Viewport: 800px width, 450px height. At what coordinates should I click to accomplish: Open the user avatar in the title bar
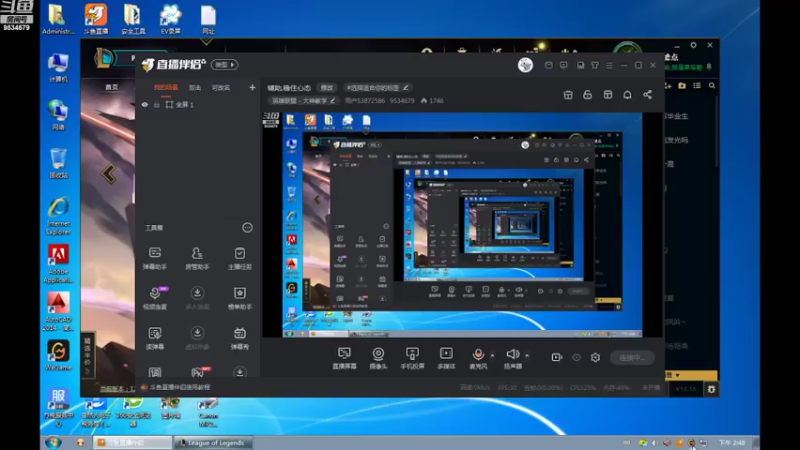pos(525,65)
